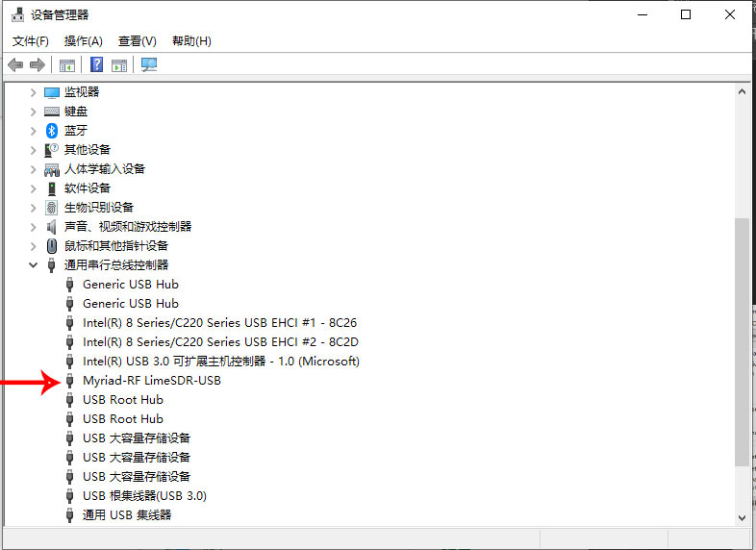Open the 文件(F) menu
Image resolution: width=756 pixels, height=550 pixels.
(31, 41)
